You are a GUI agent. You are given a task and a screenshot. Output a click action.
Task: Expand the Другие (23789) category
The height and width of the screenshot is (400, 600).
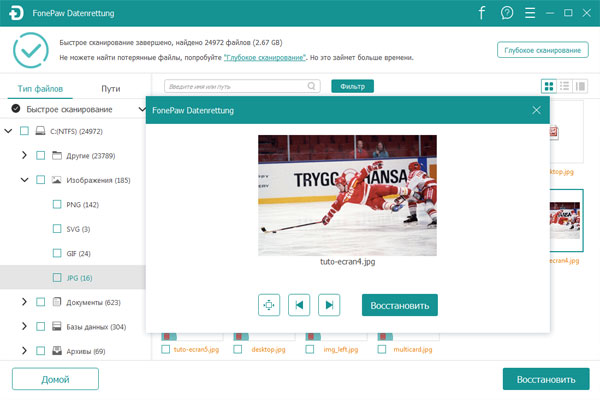pyautogui.click(x=24, y=155)
